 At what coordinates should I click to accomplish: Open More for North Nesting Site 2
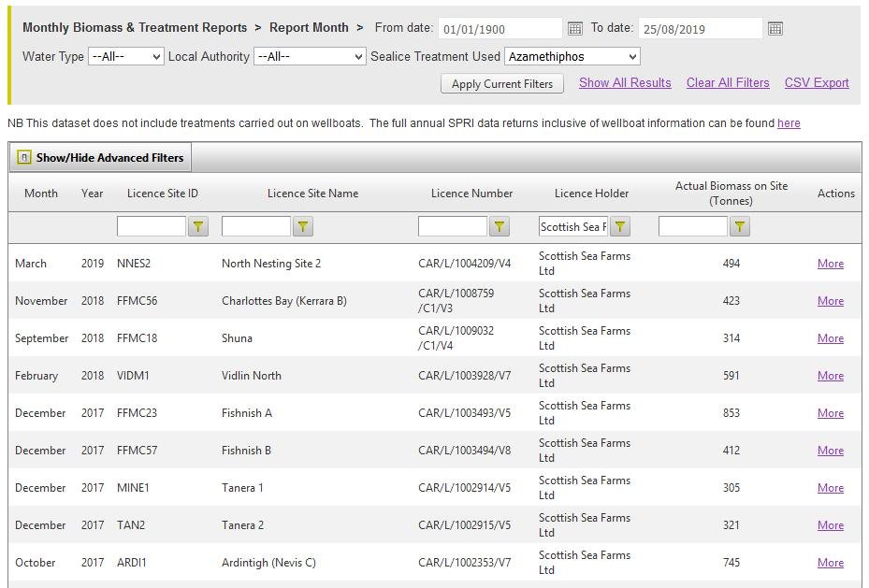[x=830, y=264]
